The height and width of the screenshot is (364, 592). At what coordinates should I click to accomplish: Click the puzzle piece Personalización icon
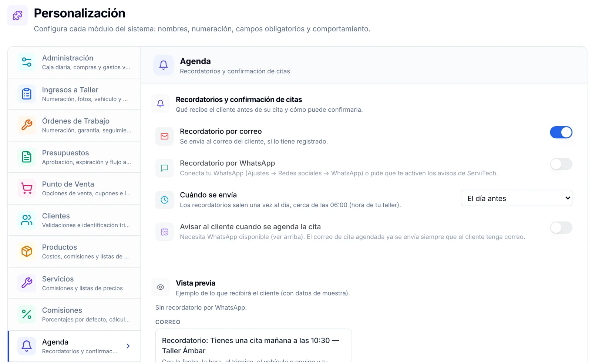(17, 16)
